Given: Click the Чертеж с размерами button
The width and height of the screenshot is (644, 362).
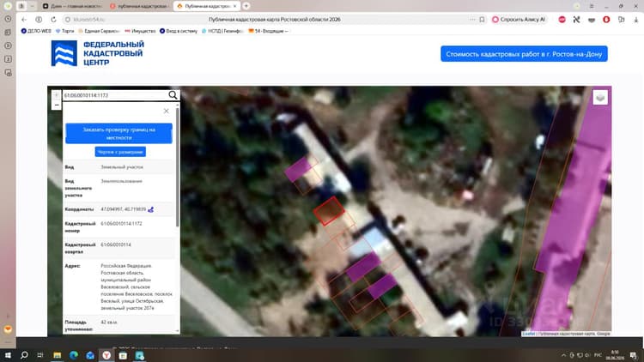Looking at the screenshot, I should point(120,152).
